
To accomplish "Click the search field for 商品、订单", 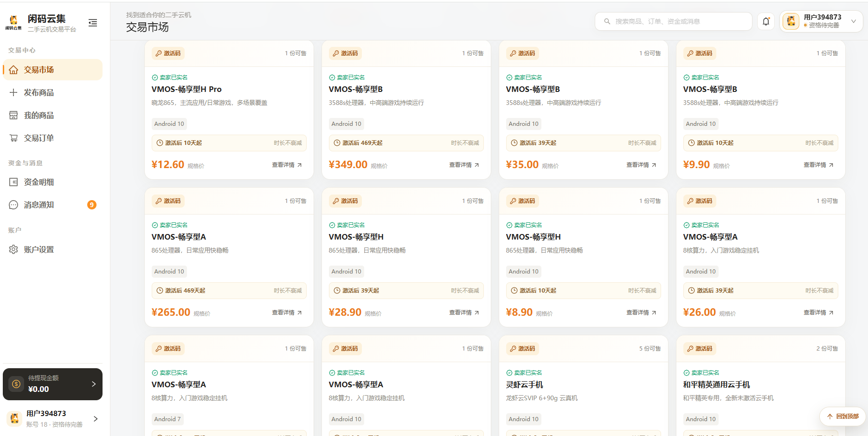I will (x=673, y=21).
